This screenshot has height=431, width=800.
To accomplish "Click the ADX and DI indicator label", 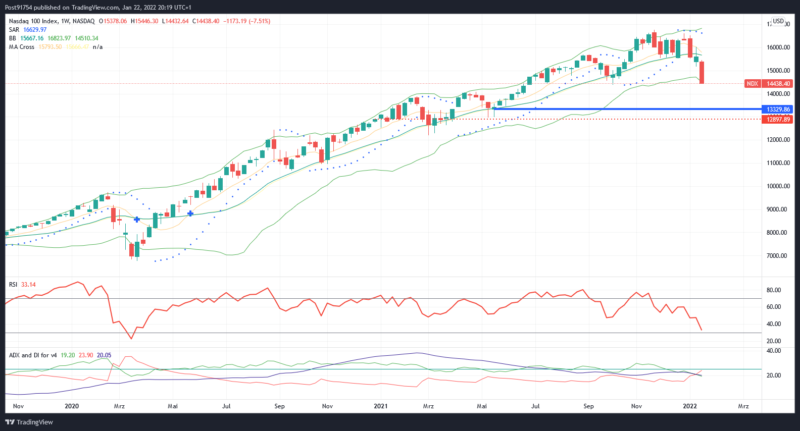I will point(31,353).
